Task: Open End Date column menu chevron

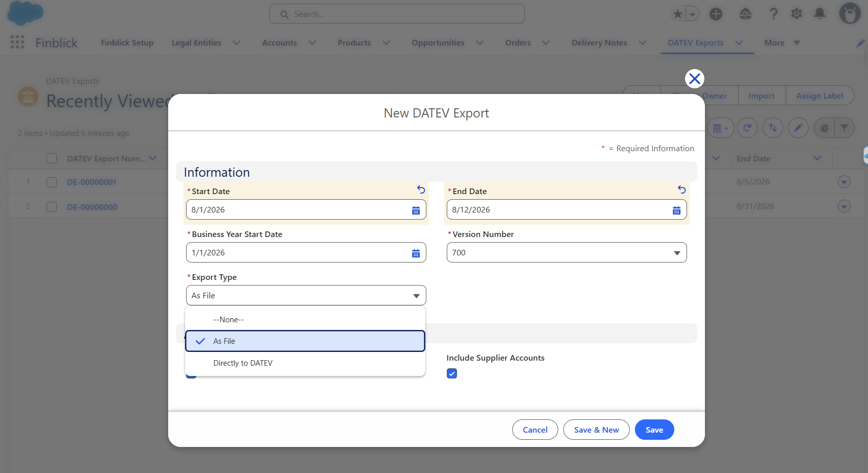Action: click(817, 158)
